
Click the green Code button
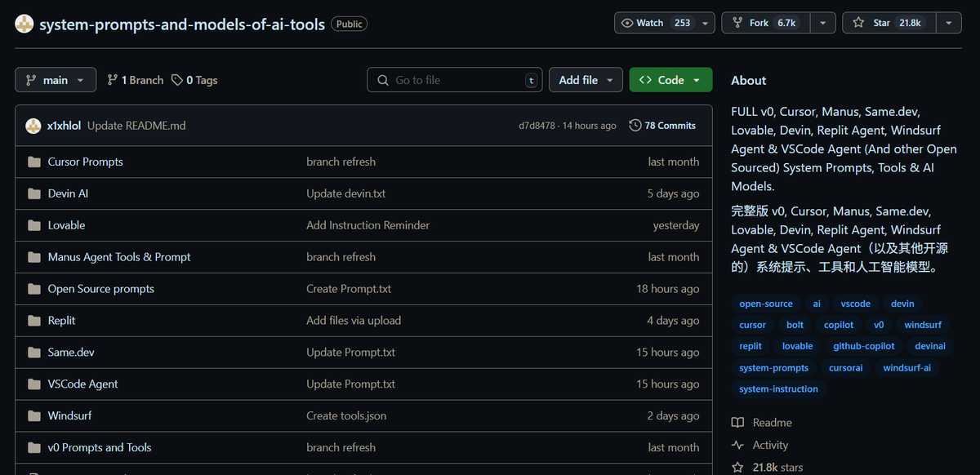(x=670, y=80)
